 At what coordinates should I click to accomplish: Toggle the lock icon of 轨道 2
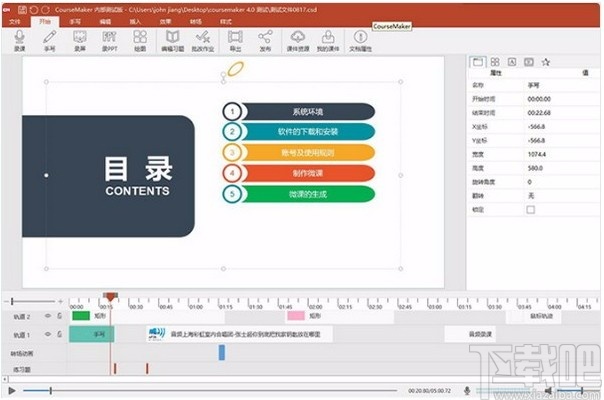[x=60, y=316]
